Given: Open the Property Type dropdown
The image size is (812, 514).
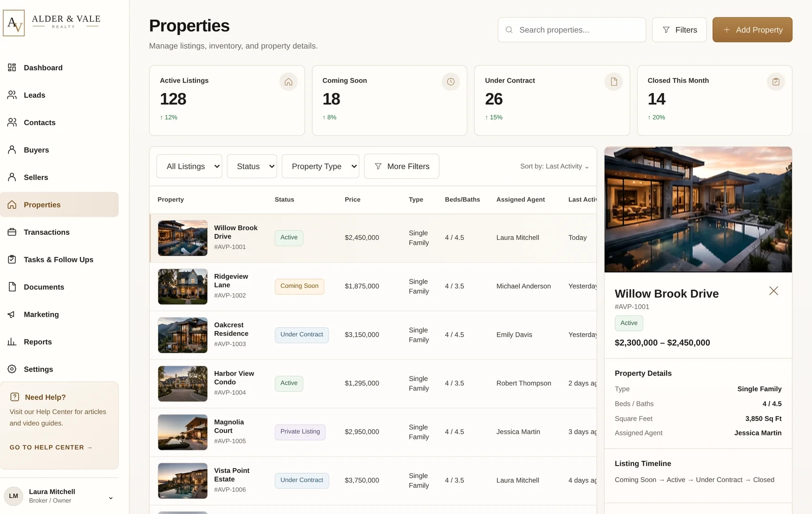Looking at the screenshot, I should tap(321, 166).
